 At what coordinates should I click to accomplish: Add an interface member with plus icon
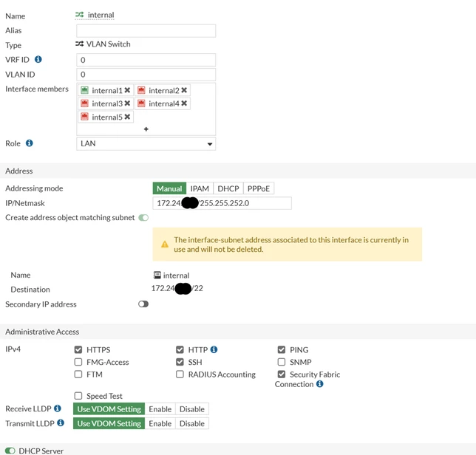click(146, 129)
